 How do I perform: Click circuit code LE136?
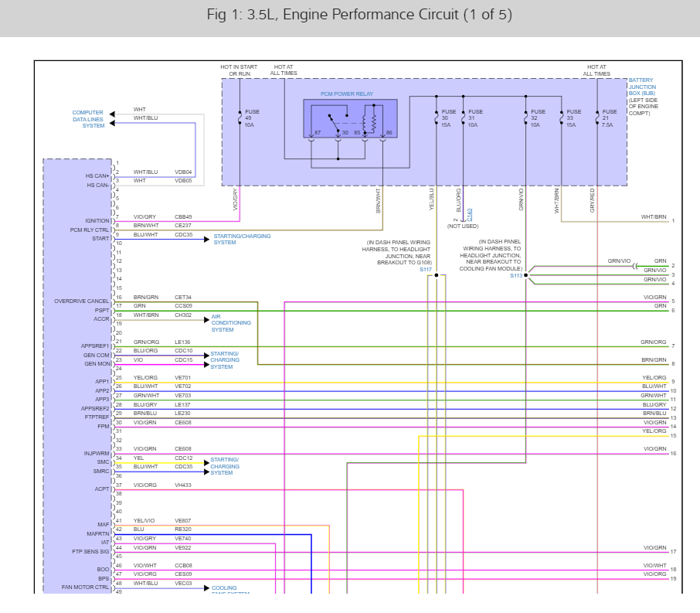(x=183, y=342)
